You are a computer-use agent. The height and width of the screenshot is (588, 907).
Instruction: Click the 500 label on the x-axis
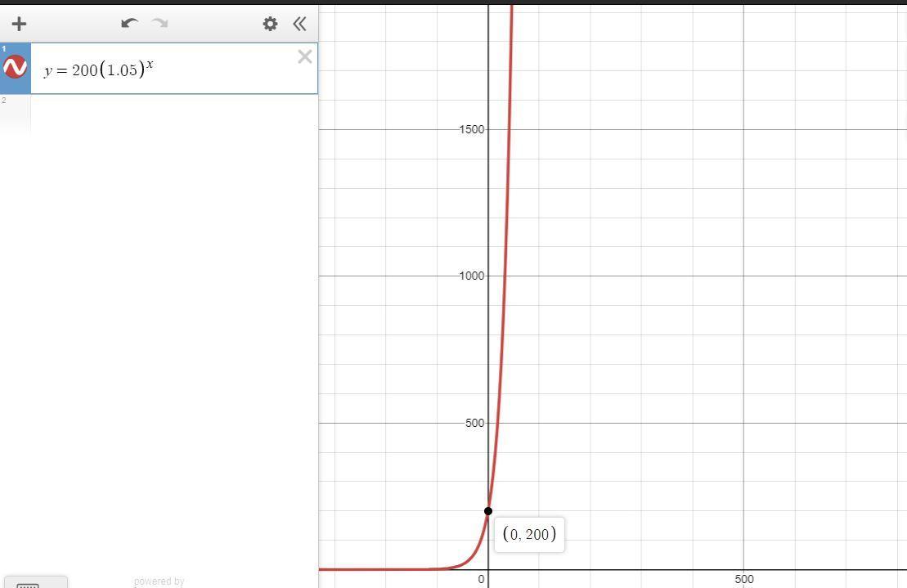(x=743, y=579)
